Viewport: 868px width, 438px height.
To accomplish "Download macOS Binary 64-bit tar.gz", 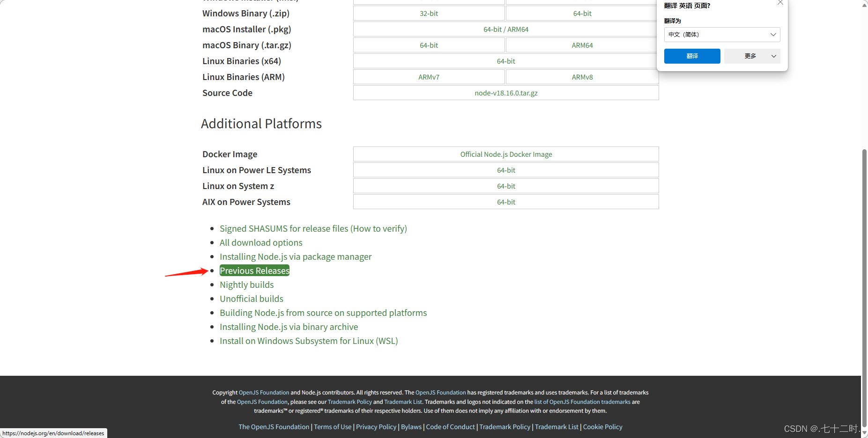I will pos(429,45).
